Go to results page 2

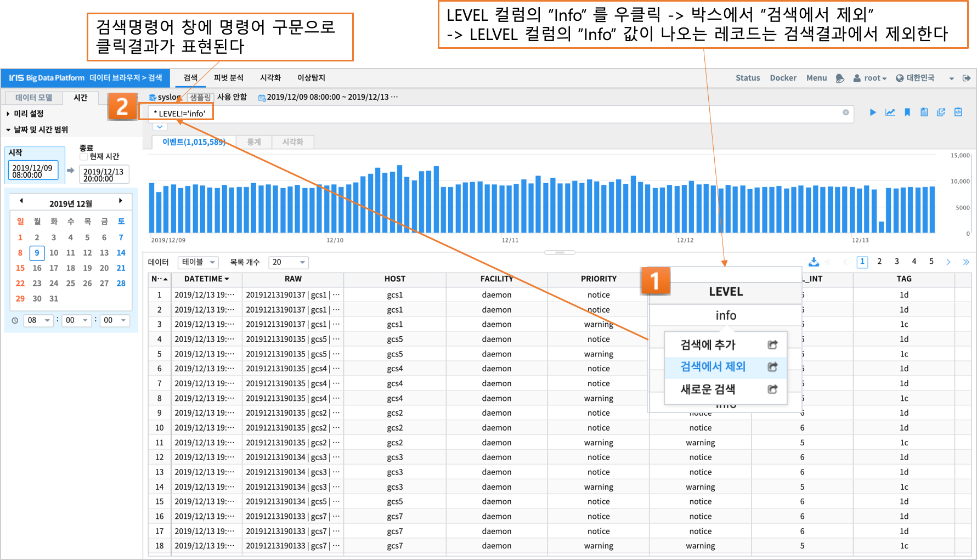tap(879, 262)
